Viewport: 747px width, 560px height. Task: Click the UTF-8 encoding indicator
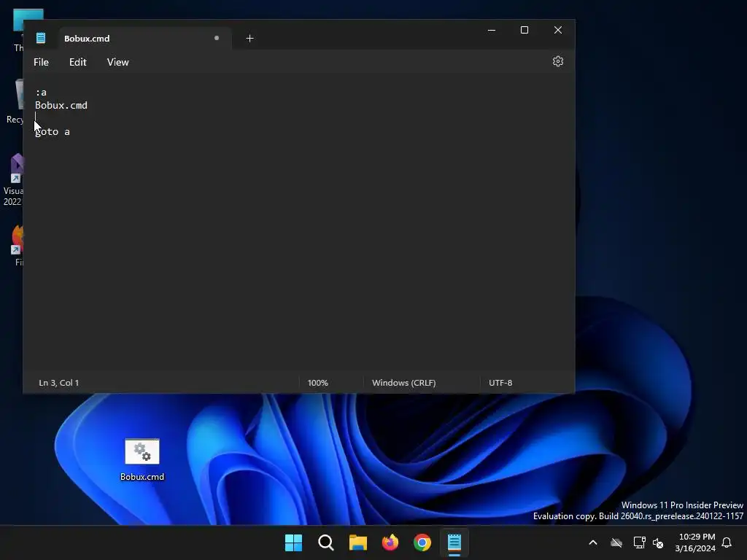(x=500, y=383)
